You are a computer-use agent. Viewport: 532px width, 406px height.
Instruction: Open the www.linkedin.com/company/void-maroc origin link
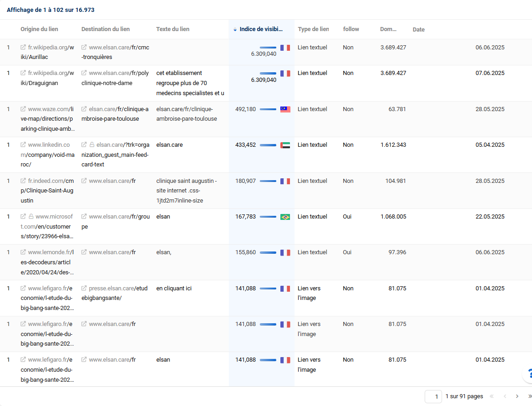click(47, 155)
